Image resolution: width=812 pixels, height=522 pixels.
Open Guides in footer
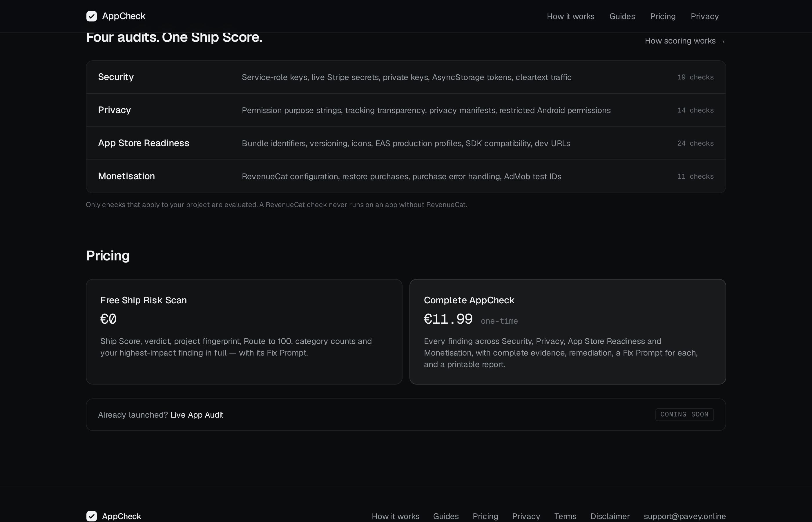click(446, 516)
